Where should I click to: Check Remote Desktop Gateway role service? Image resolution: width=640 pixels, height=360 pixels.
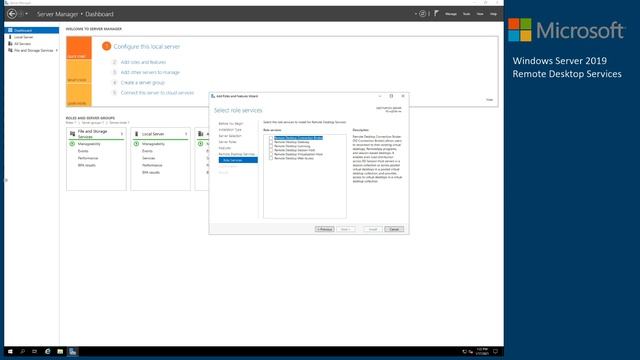click(271, 142)
